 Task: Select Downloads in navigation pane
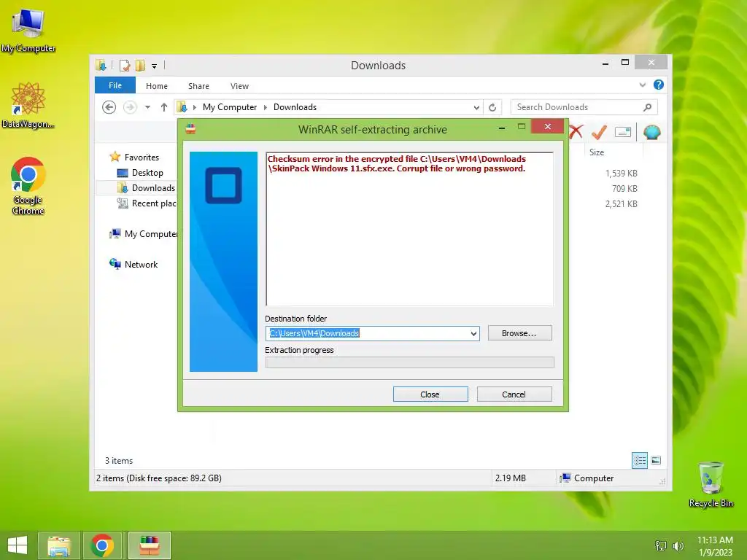point(146,188)
